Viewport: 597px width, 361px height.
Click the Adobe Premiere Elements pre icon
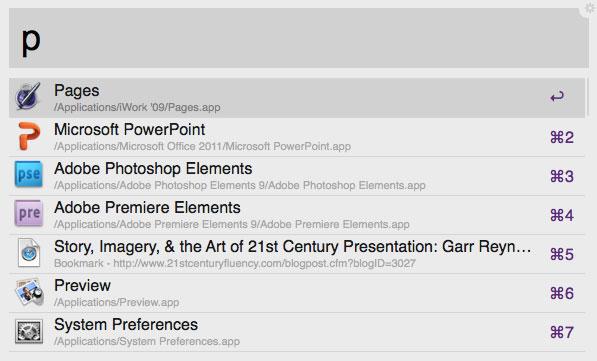click(29, 213)
